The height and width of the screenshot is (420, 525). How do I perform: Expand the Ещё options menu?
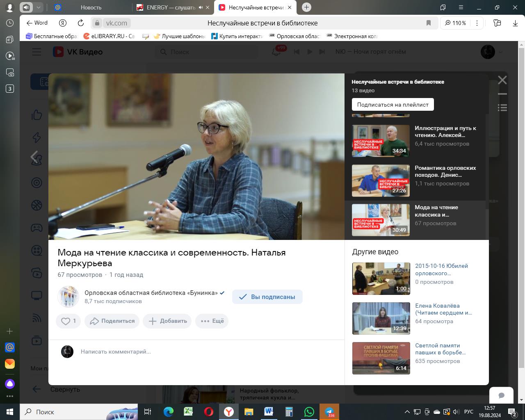pos(212,321)
